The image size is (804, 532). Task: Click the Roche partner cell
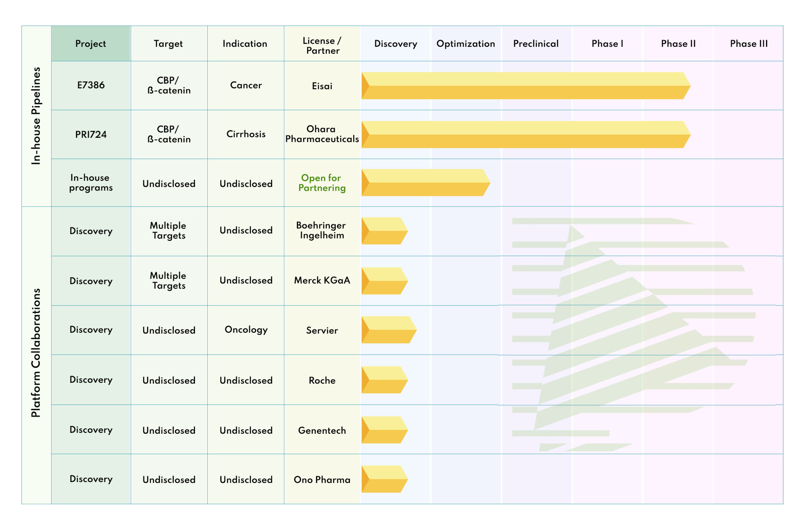click(x=322, y=380)
